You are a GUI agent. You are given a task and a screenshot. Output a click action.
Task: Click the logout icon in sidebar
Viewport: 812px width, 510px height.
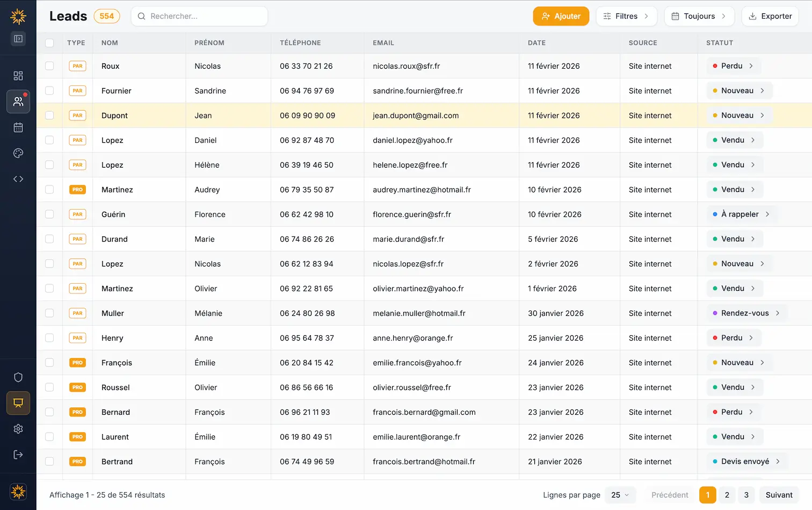point(18,455)
